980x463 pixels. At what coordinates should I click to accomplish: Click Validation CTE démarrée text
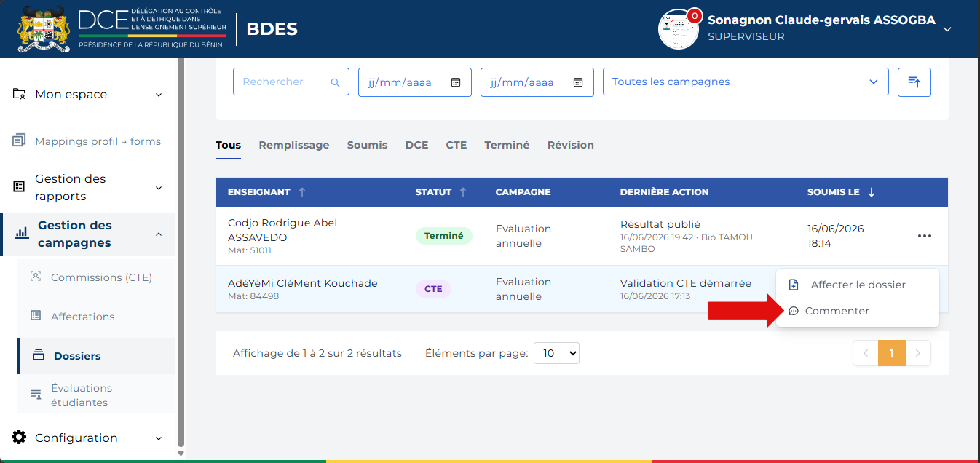point(686,283)
